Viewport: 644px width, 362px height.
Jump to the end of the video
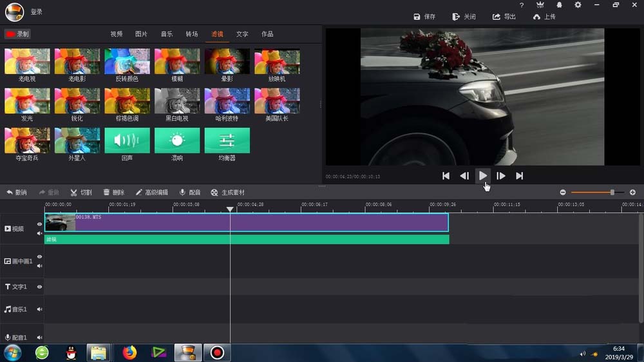pyautogui.click(x=519, y=176)
